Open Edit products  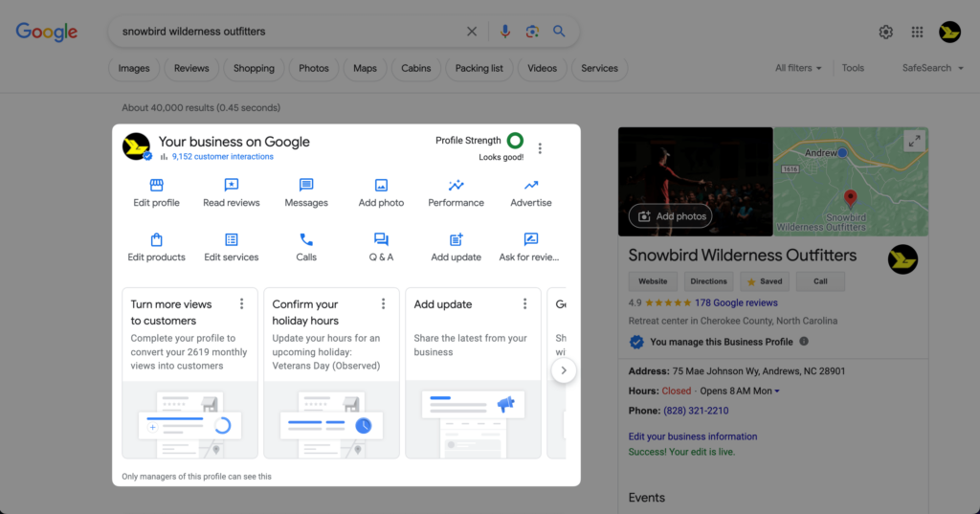tap(156, 247)
